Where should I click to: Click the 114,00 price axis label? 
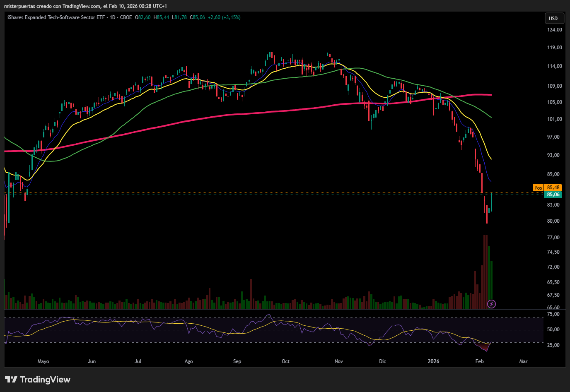click(555, 66)
